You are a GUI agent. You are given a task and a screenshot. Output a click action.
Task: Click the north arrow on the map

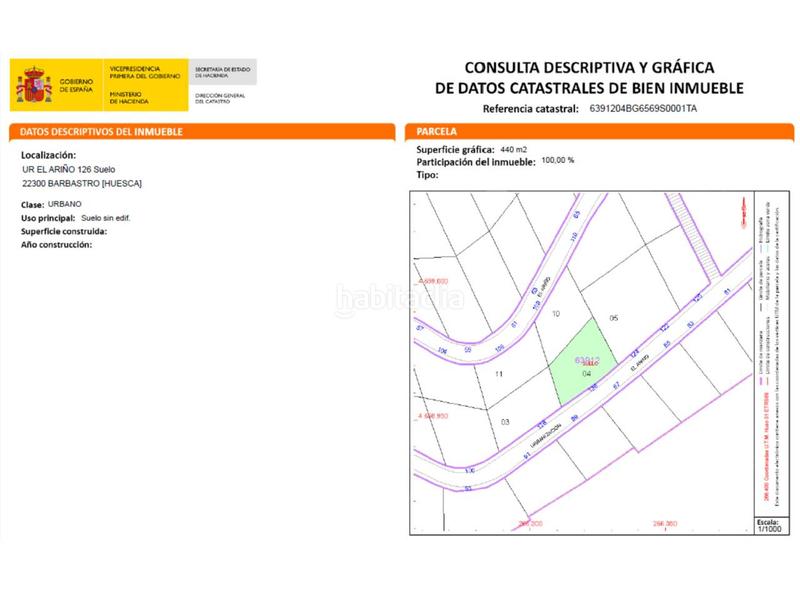pyautogui.click(x=744, y=211)
